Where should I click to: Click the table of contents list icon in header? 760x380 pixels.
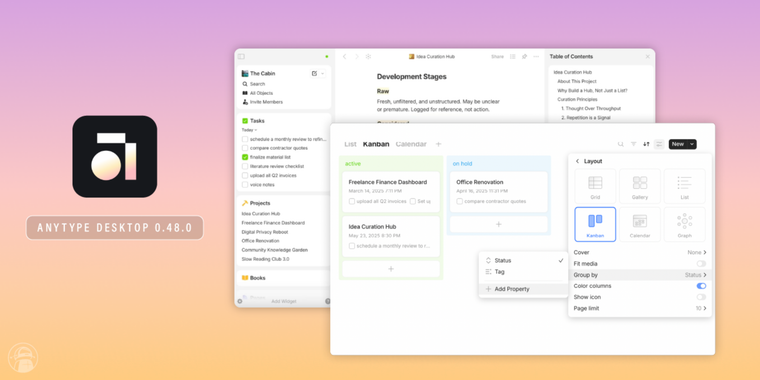(x=512, y=57)
